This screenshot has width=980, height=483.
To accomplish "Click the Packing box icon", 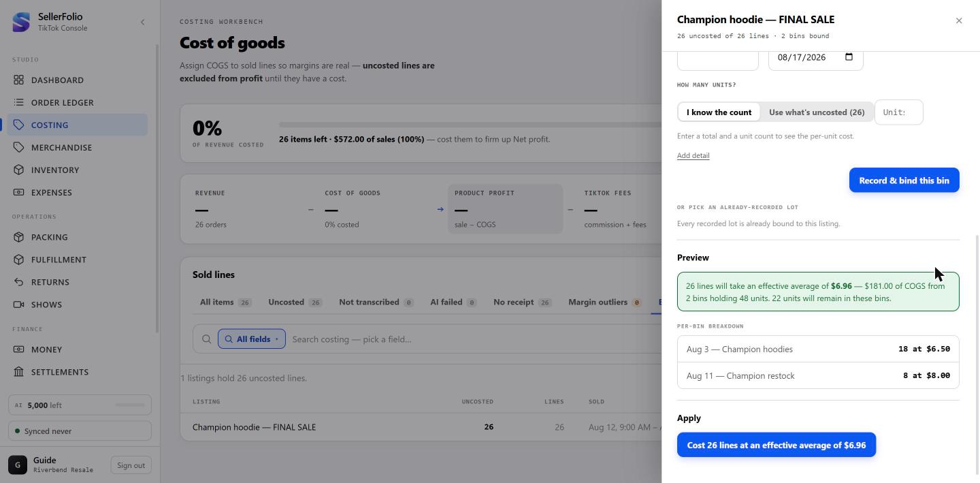I will pos(18,237).
